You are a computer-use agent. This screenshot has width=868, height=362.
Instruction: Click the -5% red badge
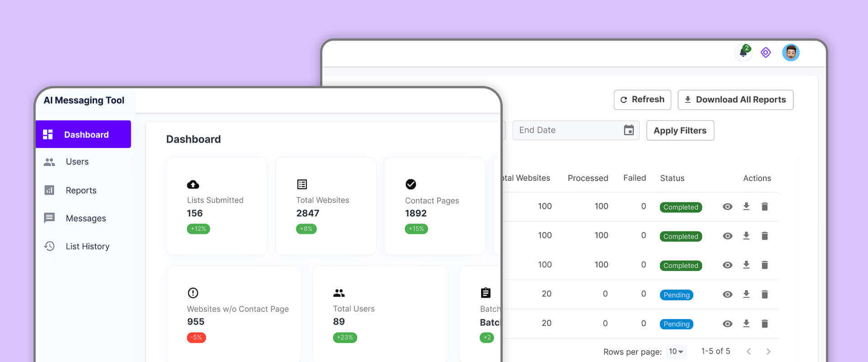click(x=196, y=338)
